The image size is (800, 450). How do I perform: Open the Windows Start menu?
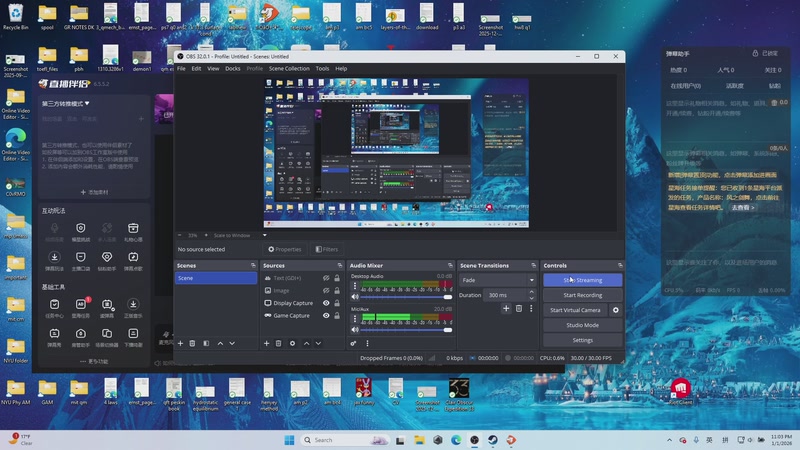point(289,440)
